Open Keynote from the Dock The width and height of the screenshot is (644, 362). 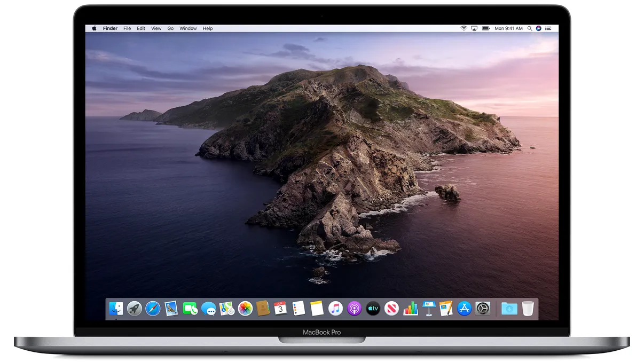pos(429,309)
